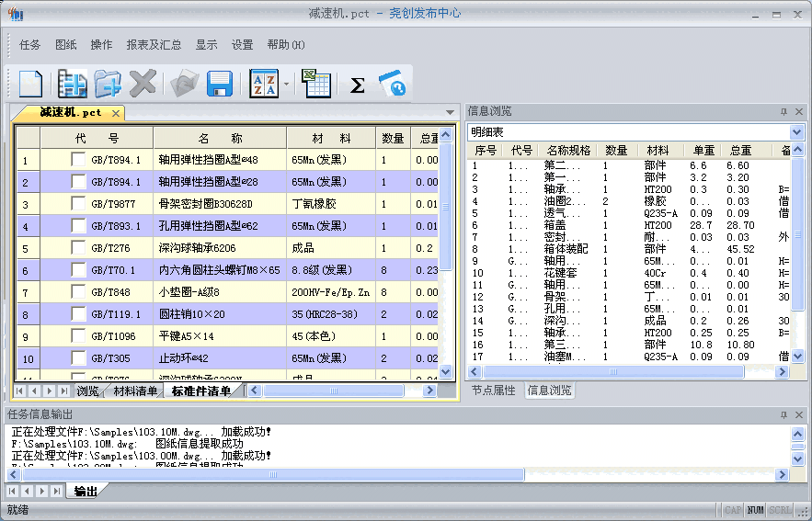Select the 标准件清单 sheet tab
The height and width of the screenshot is (521, 812).
click(x=200, y=391)
